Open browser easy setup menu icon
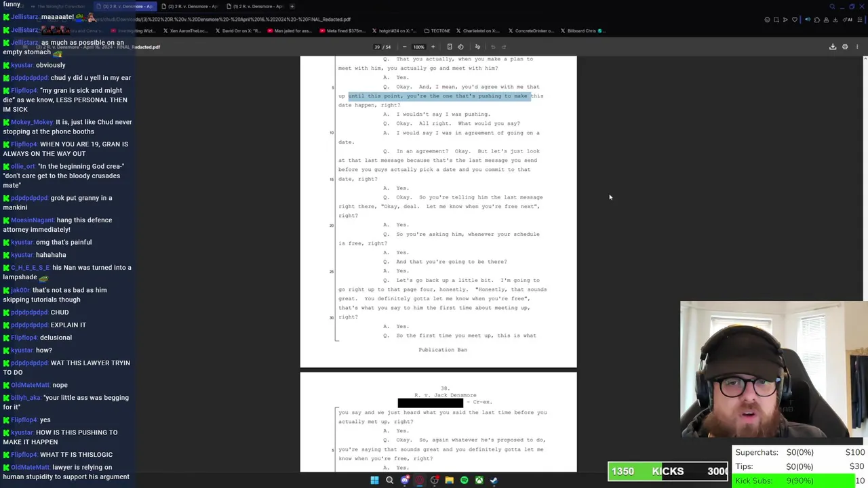Screen dimensions: 868x488 pyautogui.click(x=860, y=20)
